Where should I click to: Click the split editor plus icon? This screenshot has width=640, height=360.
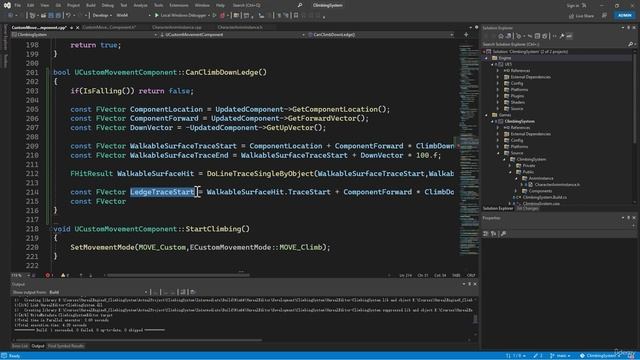(466, 35)
